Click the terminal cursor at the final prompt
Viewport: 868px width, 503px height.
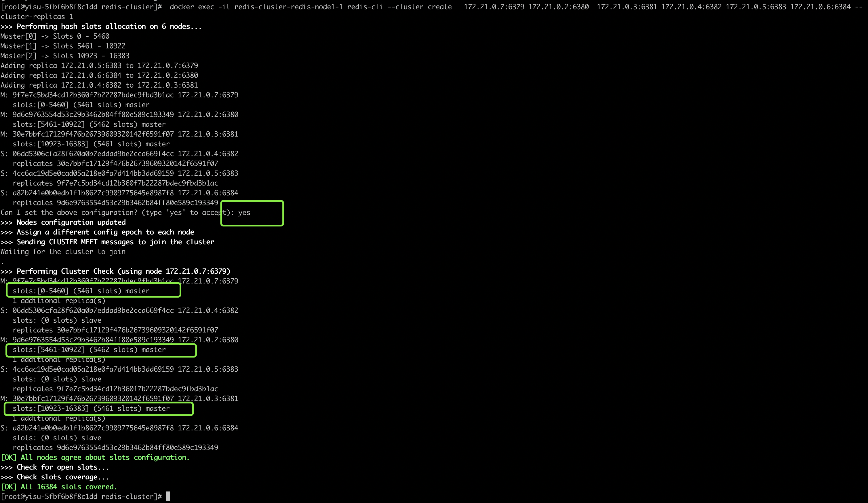[168, 496]
